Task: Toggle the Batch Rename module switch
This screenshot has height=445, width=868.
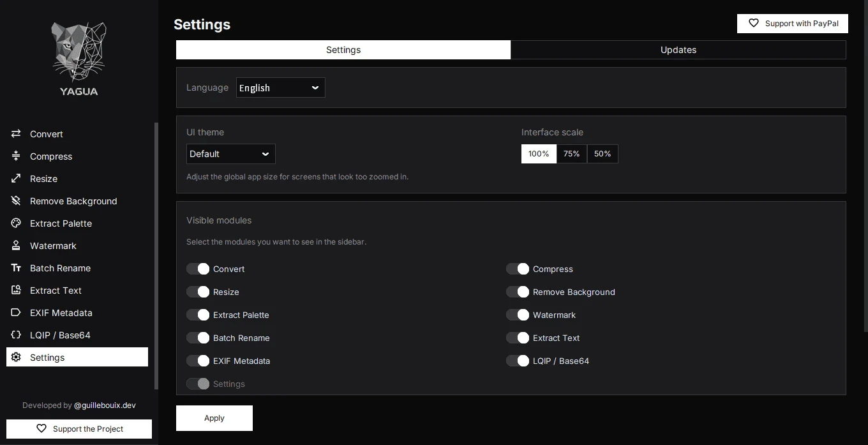Action: pos(198,338)
